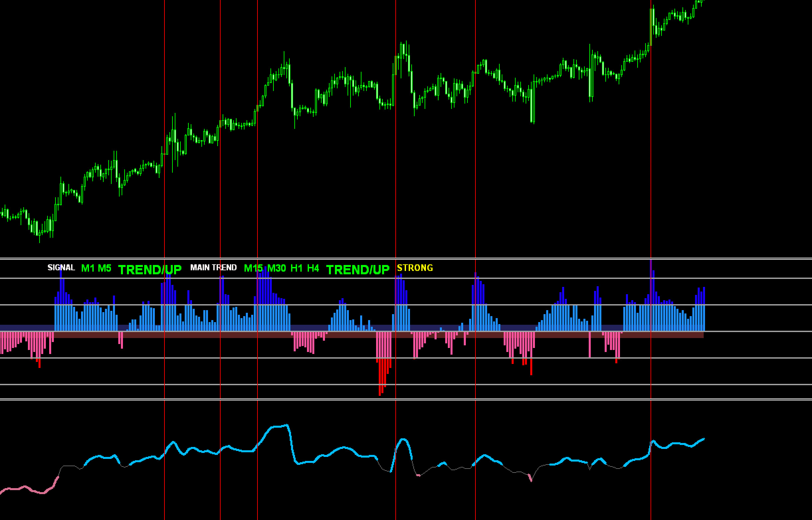Select the M30 timeframe label
812x520 pixels.
[x=277, y=268]
